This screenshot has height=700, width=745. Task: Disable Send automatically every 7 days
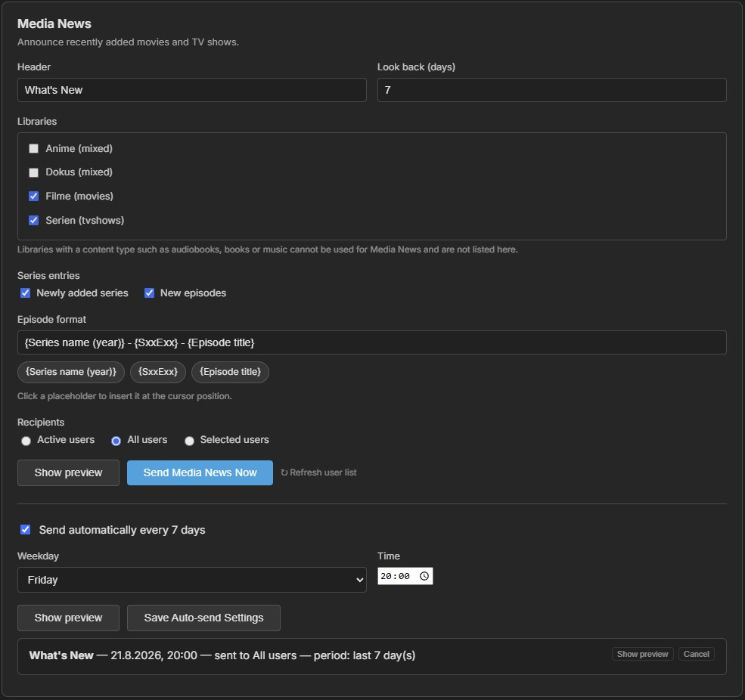pos(26,529)
